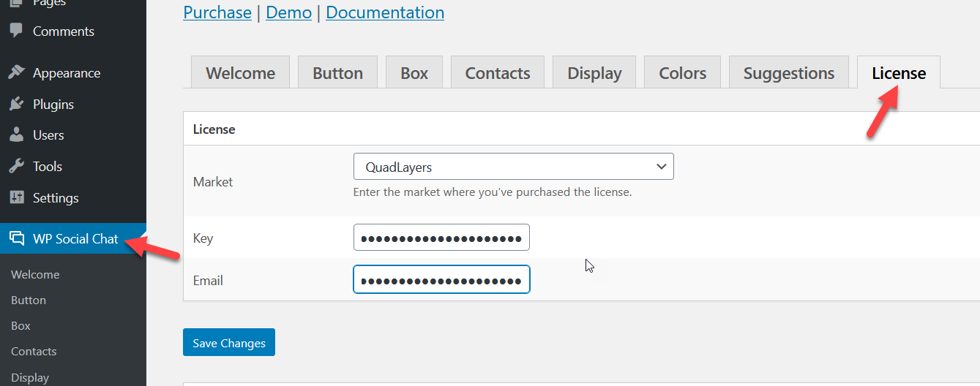980x386 pixels.
Task: Switch to the Display tab
Action: click(x=594, y=72)
